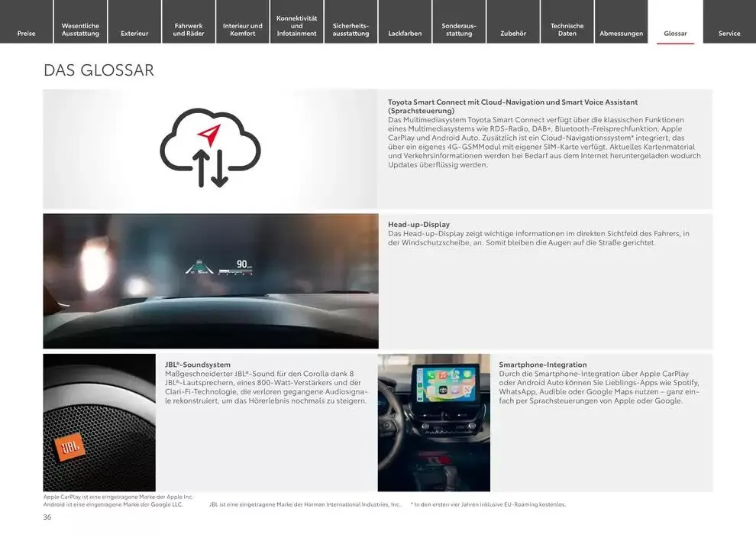Open the Technische Daten tab
Screen dimensions: 756x535
click(x=567, y=30)
